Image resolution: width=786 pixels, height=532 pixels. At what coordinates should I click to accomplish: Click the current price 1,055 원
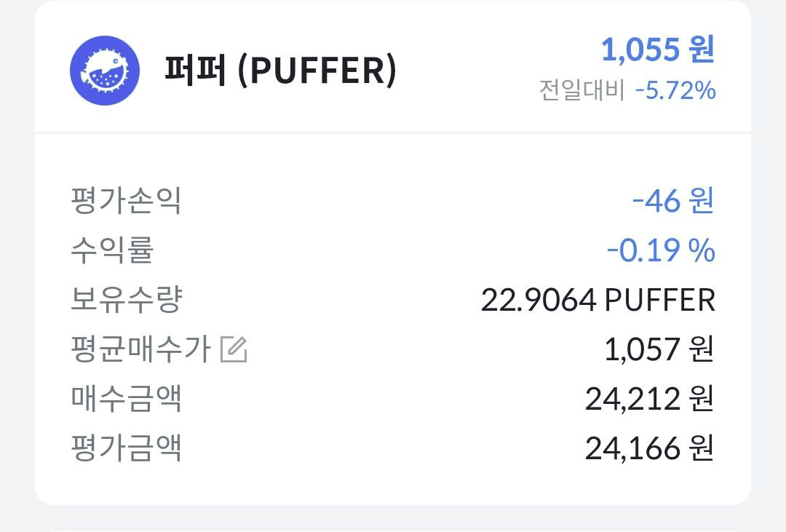click(658, 49)
